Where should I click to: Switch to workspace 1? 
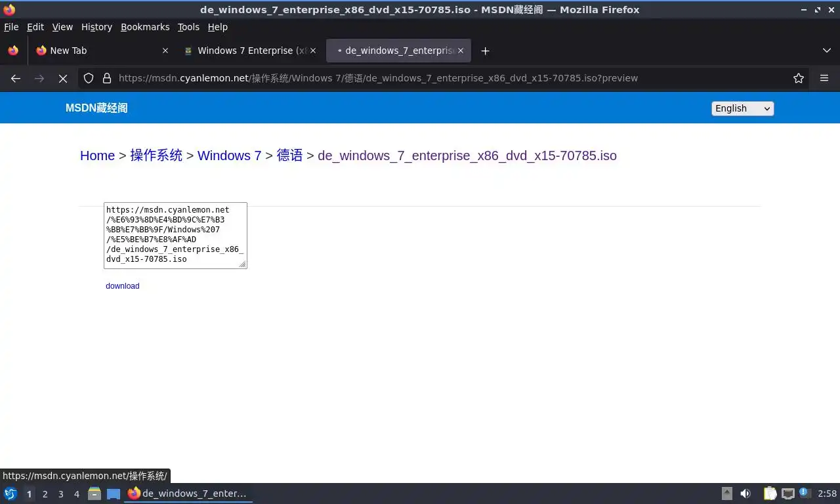click(29, 494)
